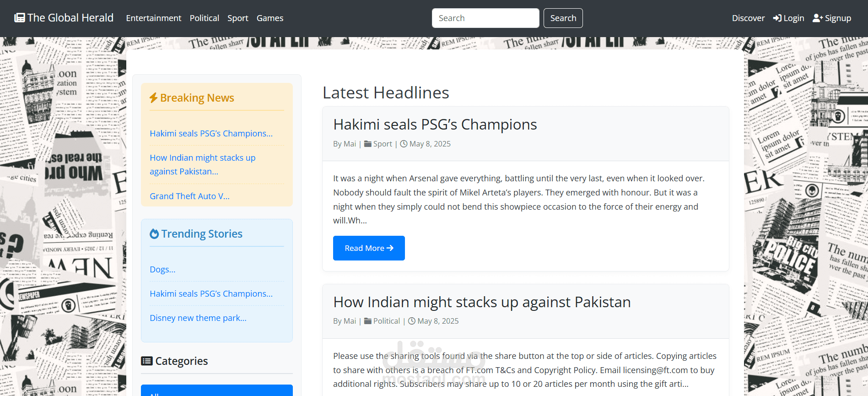
Task: Open The Global Herald home link
Action: pos(64,18)
